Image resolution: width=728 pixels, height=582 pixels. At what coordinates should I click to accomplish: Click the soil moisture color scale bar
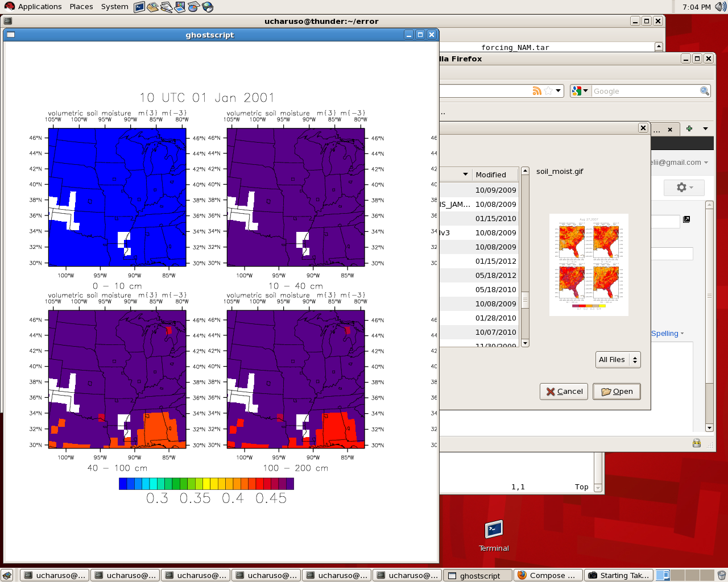pos(206,484)
